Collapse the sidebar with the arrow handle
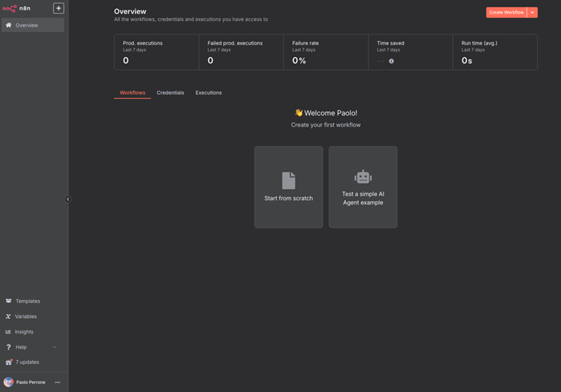The height and width of the screenshot is (392, 561). (68, 199)
